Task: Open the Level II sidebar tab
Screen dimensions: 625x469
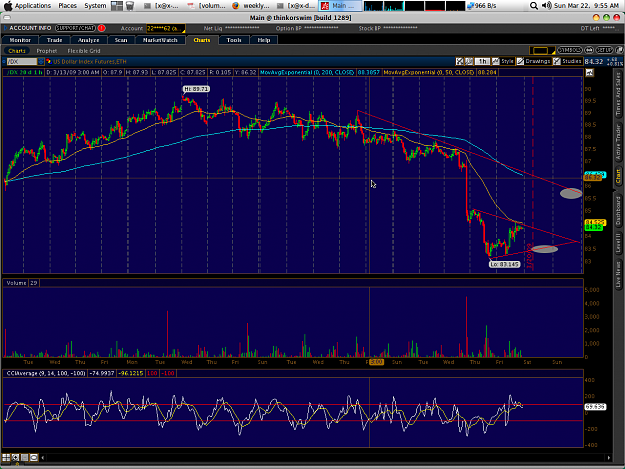Action: point(619,243)
